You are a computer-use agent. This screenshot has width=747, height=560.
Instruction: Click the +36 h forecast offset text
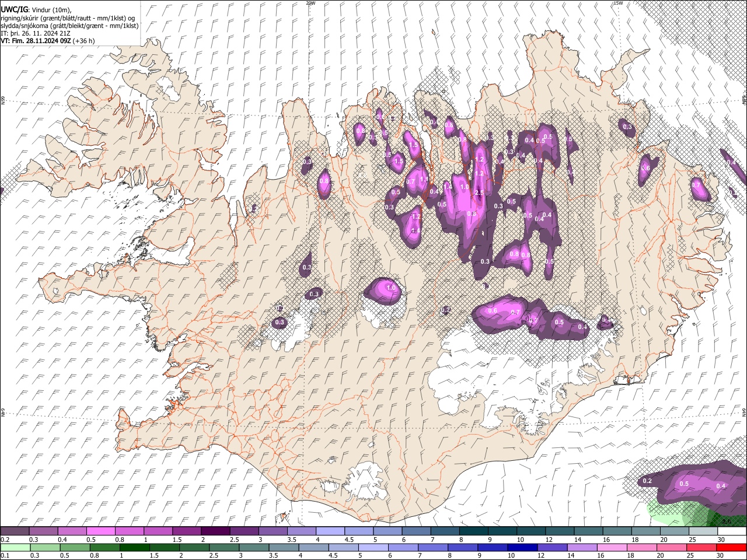(84, 41)
